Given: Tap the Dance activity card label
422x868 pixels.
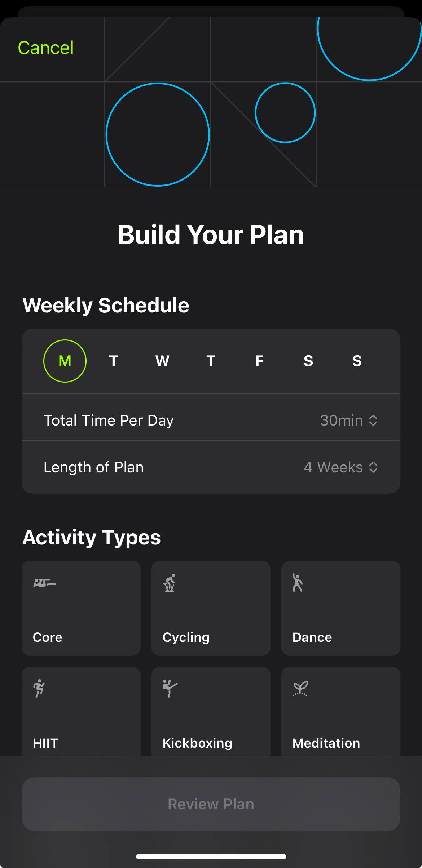Looking at the screenshot, I should 312,637.
